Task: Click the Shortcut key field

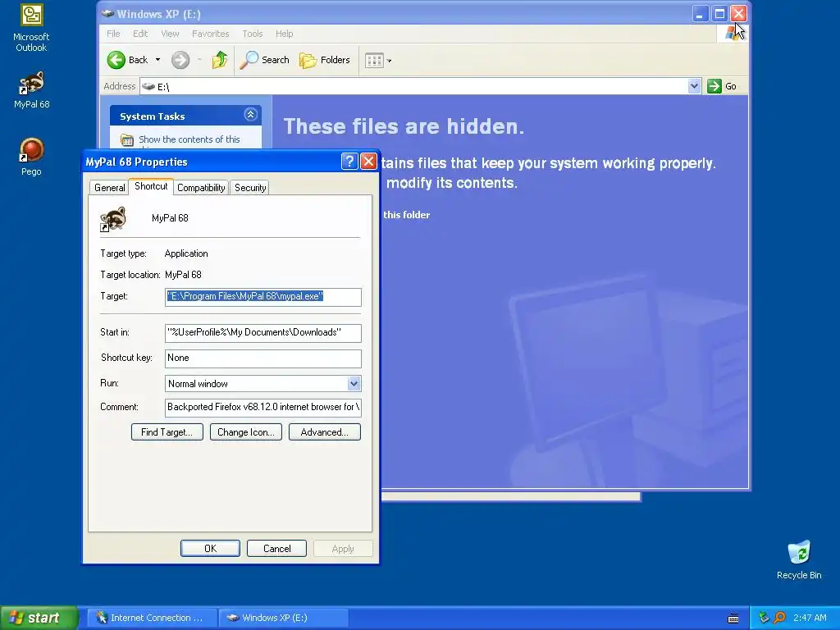Action: pyautogui.click(x=263, y=358)
